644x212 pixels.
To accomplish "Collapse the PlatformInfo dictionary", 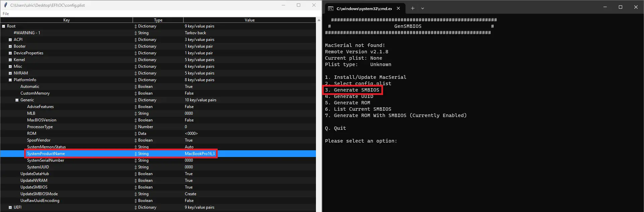I will (x=10, y=80).
